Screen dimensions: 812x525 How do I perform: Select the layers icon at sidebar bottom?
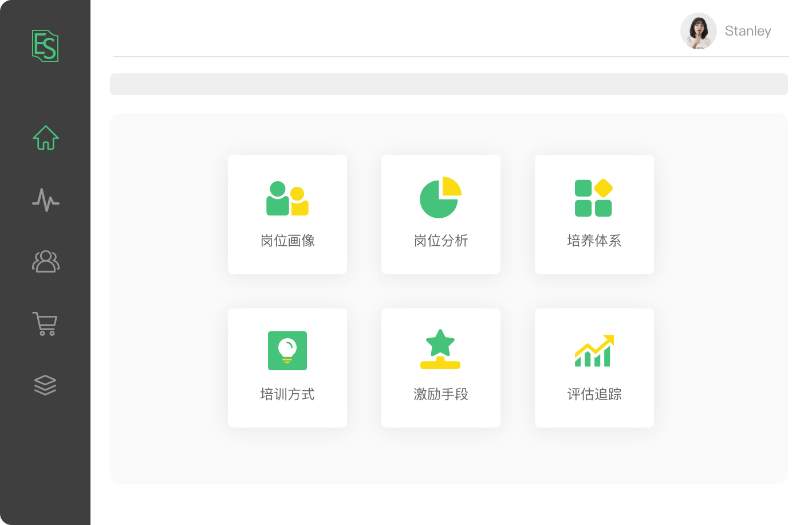pyautogui.click(x=45, y=385)
